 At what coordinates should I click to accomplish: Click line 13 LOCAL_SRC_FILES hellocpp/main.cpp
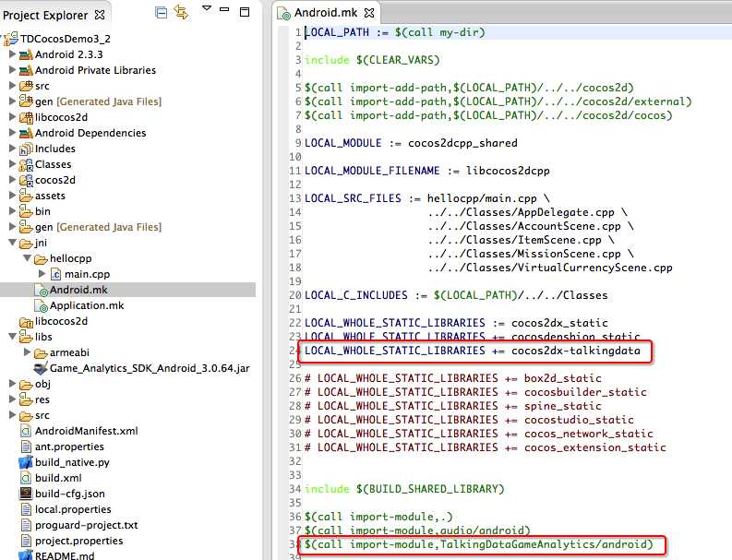tap(427, 198)
